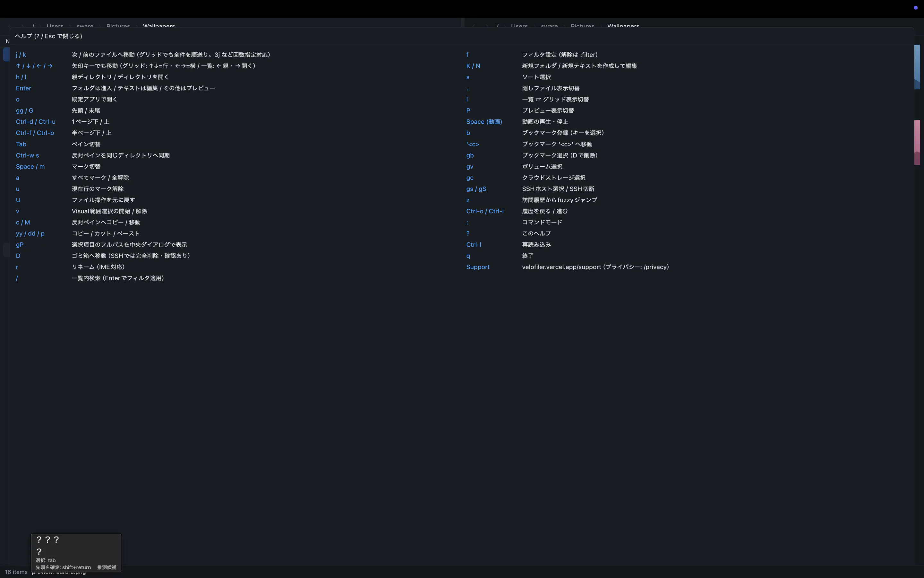Click the '16 items' status bar entry
924x578 pixels.
pos(16,572)
